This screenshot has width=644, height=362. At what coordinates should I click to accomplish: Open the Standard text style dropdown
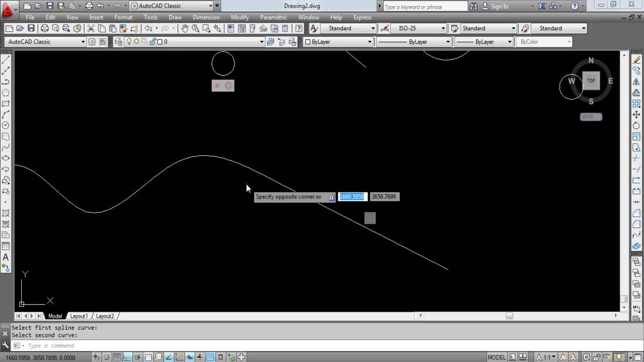pyautogui.click(x=348, y=29)
